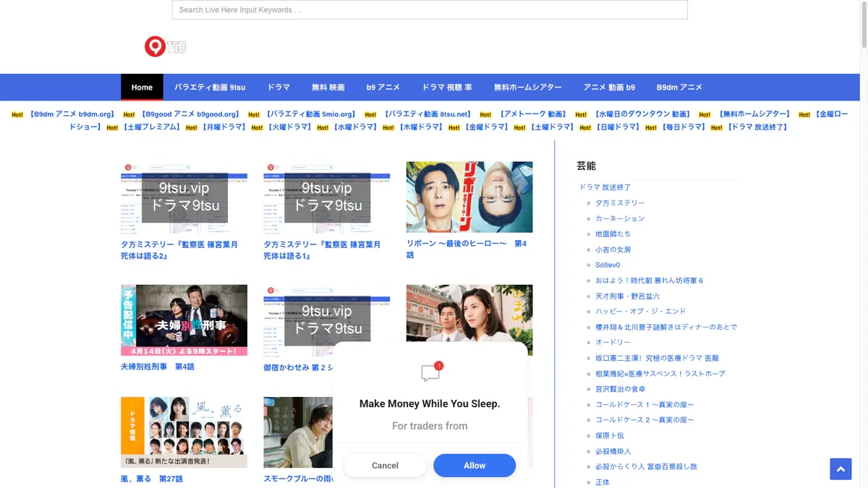Screen dimensions: 868x488
Task: Open sidebar 地面師たち link
Action: click(613, 234)
